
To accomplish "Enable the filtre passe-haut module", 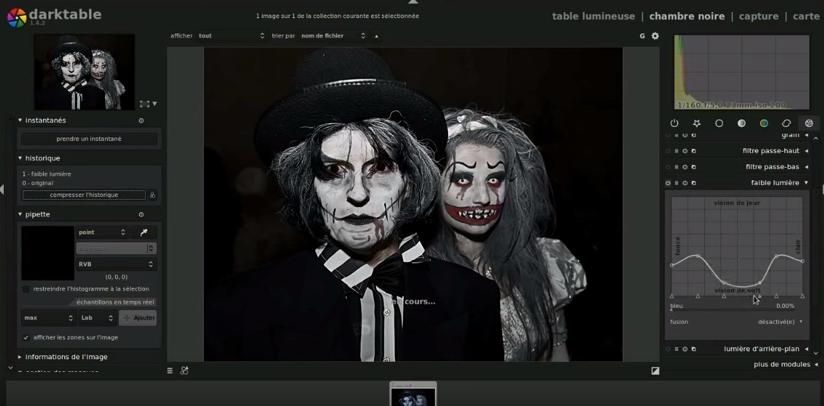I will pyautogui.click(x=668, y=151).
